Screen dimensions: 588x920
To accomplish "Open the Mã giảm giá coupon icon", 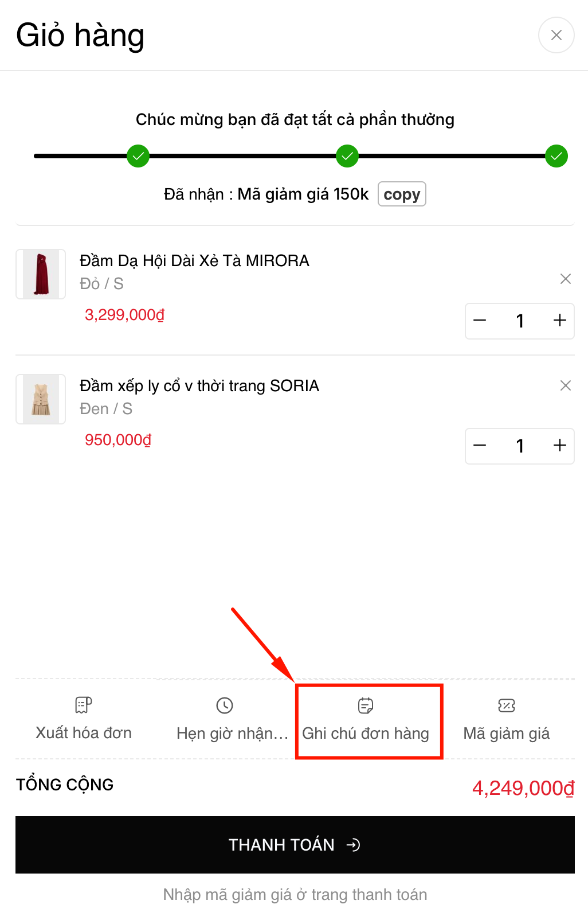I will coord(507,705).
